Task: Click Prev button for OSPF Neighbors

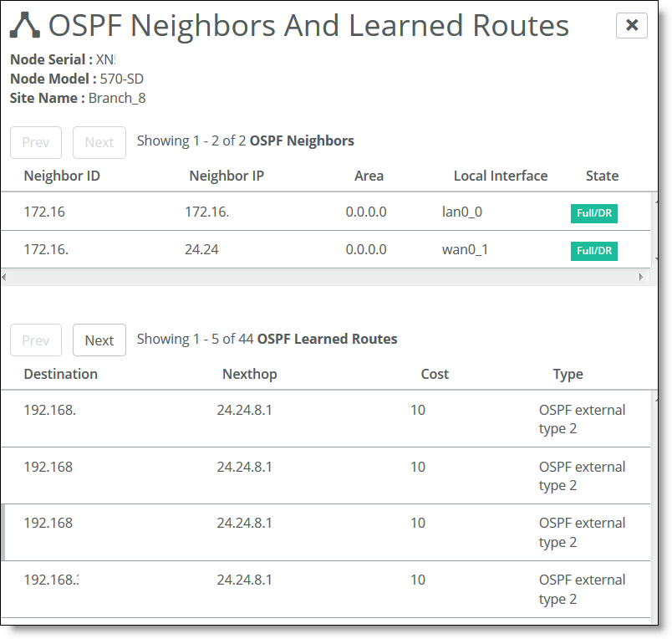Action: (36, 142)
